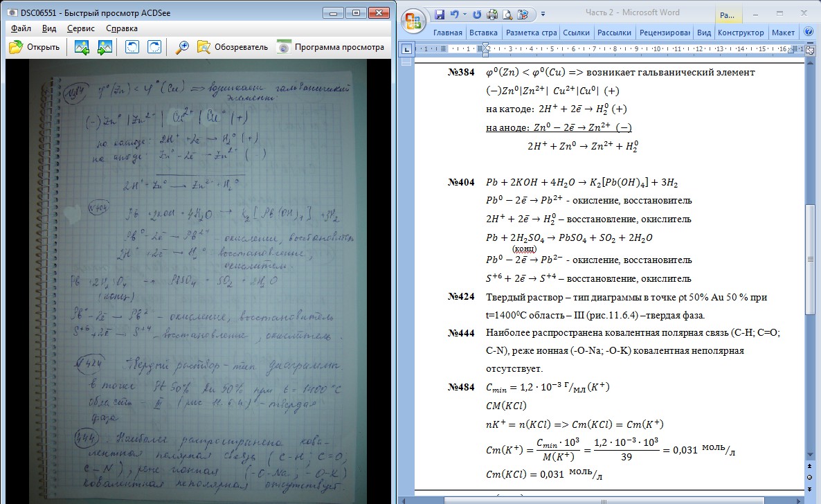Open the Office button in Word
The image size is (821, 504).
point(413,21)
